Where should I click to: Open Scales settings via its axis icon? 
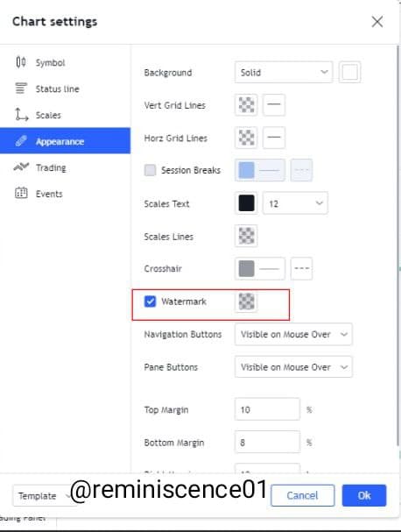pyautogui.click(x=21, y=115)
